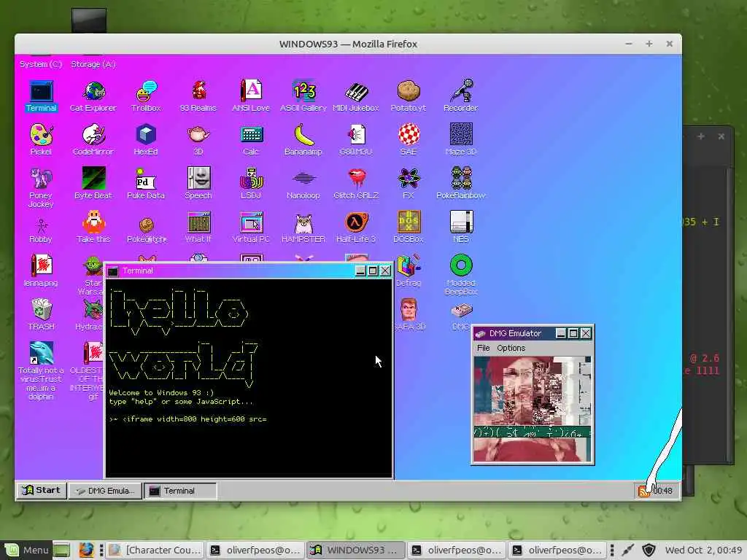747x560 pixels.
Task: Open the Recorder microphone icon
Action: (x=461, y=96)
